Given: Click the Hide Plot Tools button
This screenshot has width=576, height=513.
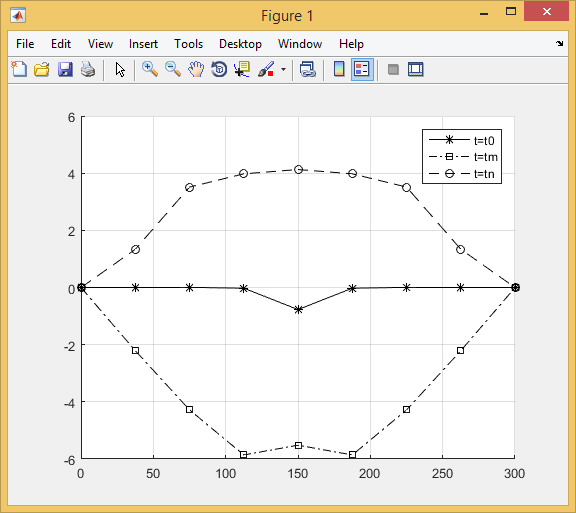Looking at the screenshot, I should [393, 69].
